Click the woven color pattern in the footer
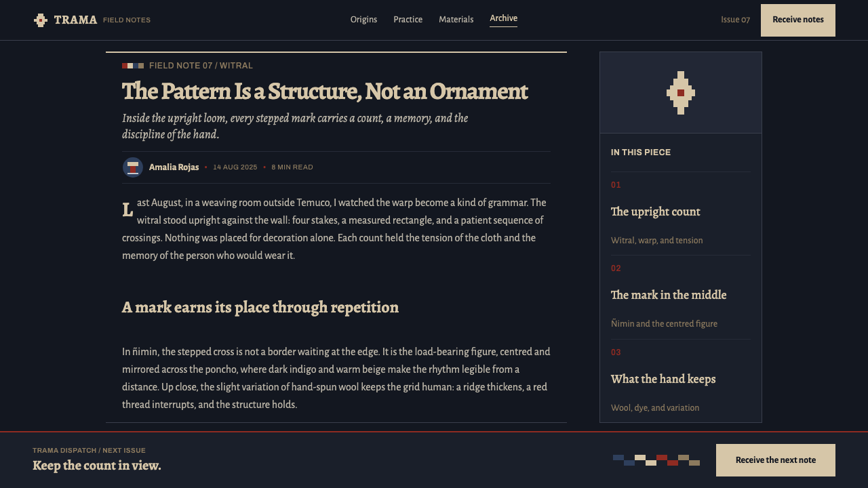The width and height of the screenshot is (868, 488). pyautogui.click(x=656, y=460)
